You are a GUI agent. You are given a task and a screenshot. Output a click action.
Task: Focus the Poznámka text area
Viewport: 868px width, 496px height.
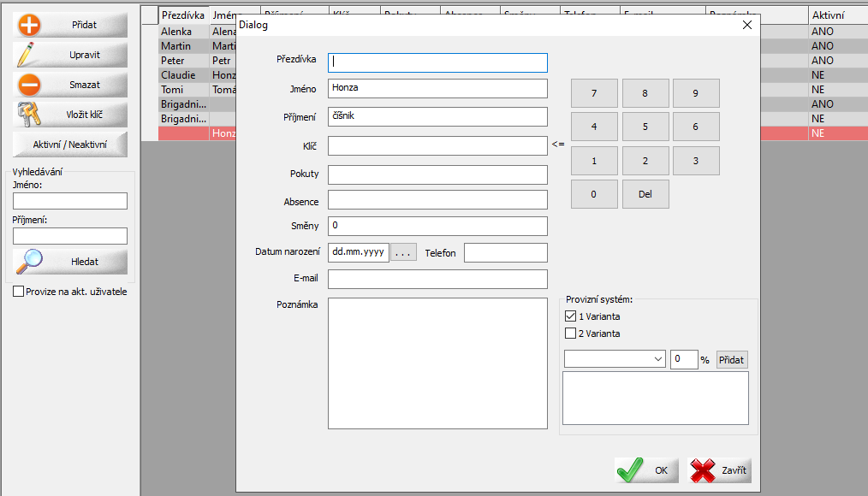coord(437,363)
